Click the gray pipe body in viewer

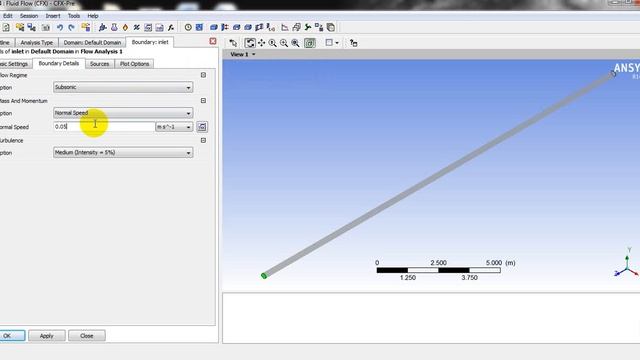[x=439, y=174]
